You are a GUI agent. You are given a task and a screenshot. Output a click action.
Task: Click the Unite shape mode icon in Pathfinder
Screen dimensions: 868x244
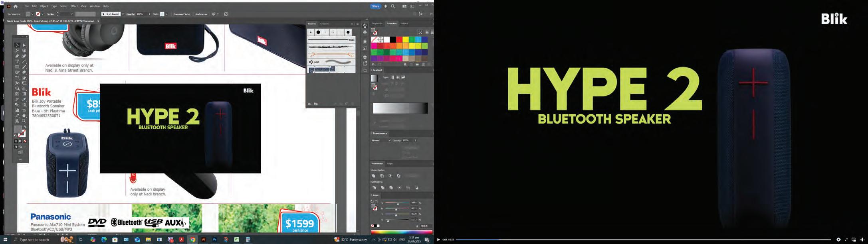(374, 176)
